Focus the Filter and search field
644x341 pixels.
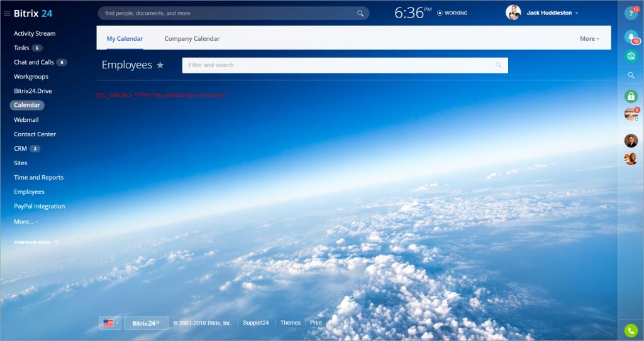click(x=345, y=65)
